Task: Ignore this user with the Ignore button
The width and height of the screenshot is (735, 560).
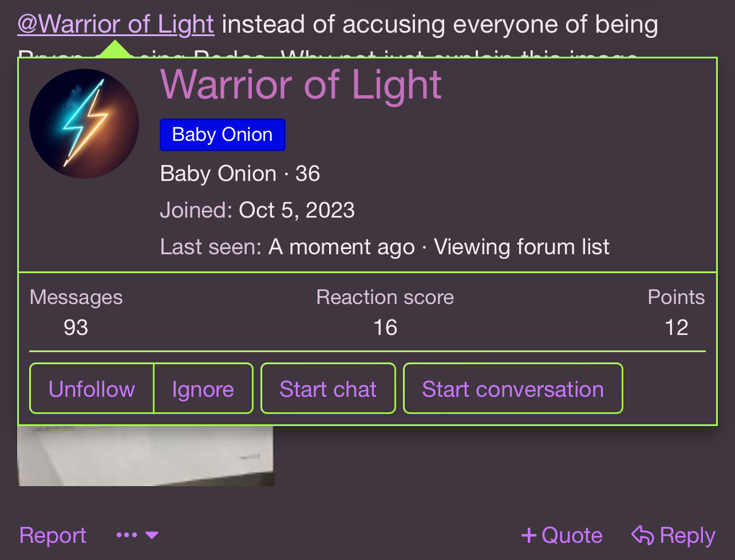Action: pos(203,389)
